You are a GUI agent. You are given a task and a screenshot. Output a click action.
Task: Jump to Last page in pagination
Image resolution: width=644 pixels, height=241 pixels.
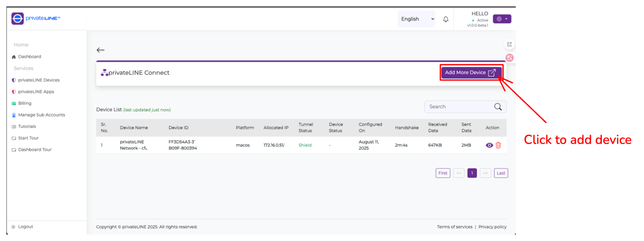click(x=501, y=173)
